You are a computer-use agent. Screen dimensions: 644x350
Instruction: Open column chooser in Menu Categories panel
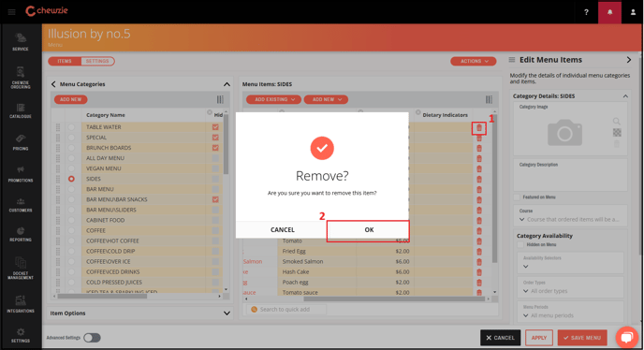[x=220, y=99]
